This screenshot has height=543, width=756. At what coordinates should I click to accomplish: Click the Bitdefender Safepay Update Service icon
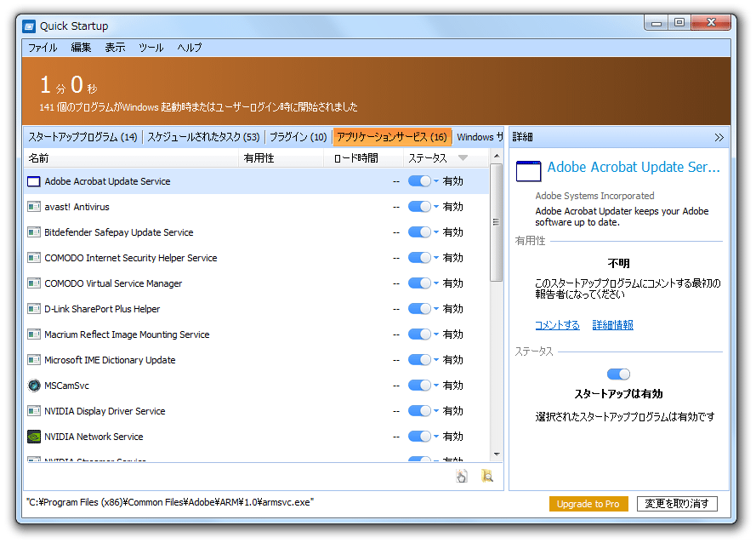click(34, 232)
